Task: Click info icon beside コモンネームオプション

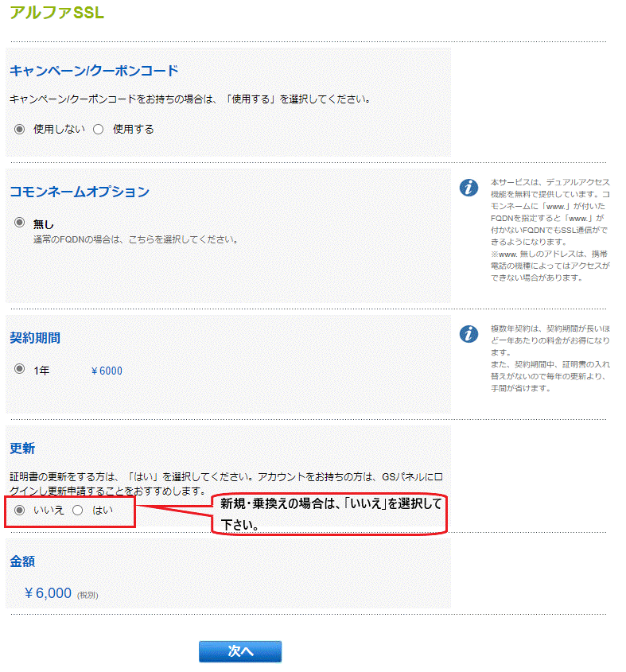Action: pyautogui.click(x=469, y=188)
